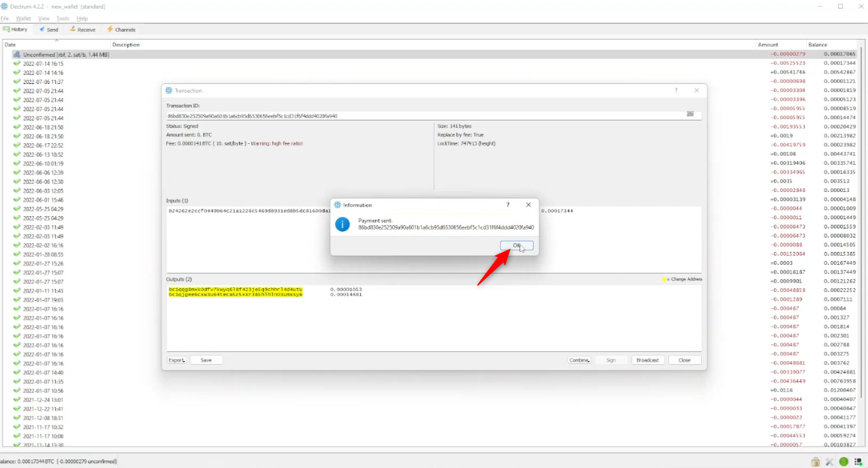This screenshot has height=468, width=868.
Task: Open the Tools menu
Action: tap(63, 19)
